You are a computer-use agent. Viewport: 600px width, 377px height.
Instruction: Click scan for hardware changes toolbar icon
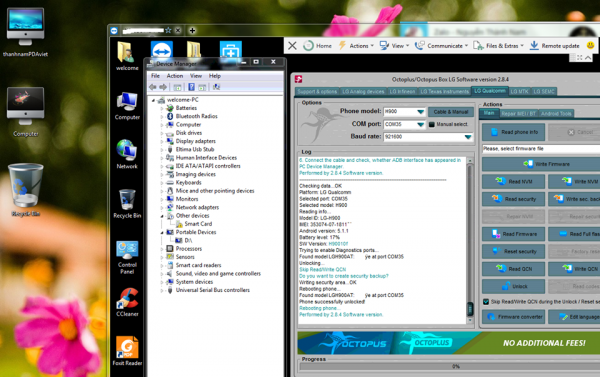coord(216,87)
